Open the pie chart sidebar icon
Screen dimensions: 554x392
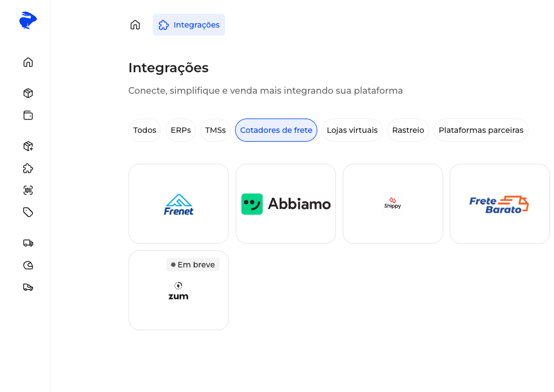28,265
